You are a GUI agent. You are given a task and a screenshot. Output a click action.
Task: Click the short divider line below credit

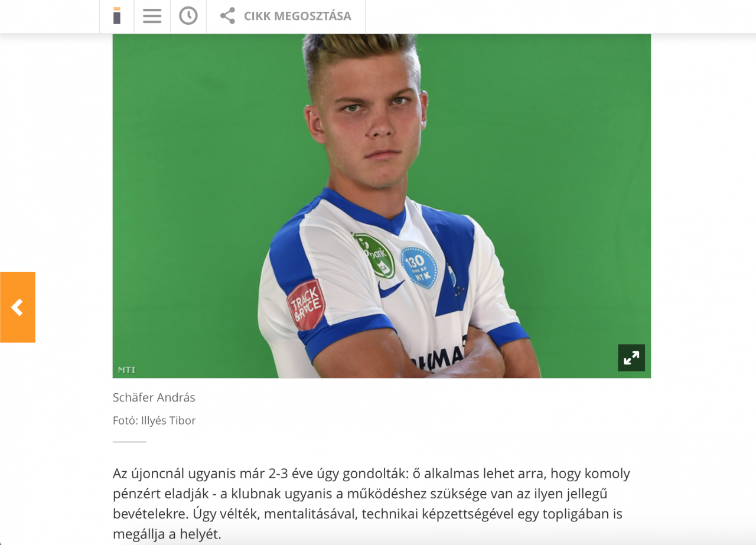click(x=129, y=442)
